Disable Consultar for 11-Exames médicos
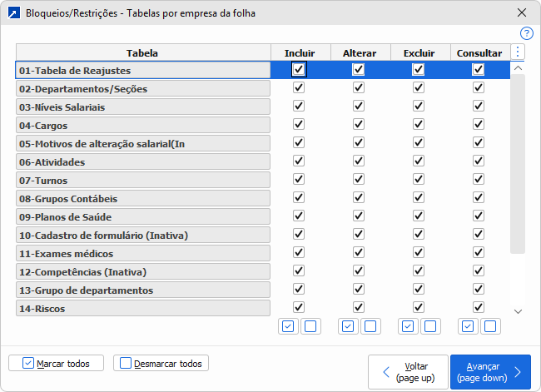Image resolution: width=541 pixels, height=392 pixels. pos(479,253)
